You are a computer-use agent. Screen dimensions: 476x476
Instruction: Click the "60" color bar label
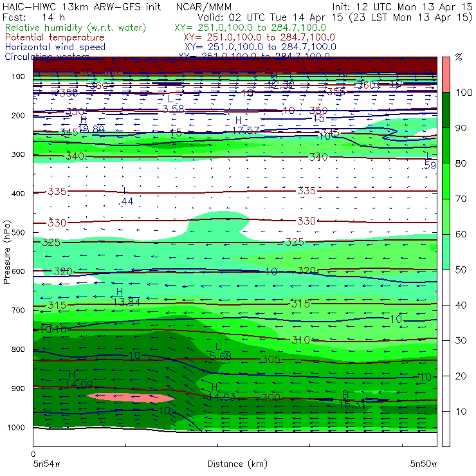pyautogui.click(x=461, y=234)
